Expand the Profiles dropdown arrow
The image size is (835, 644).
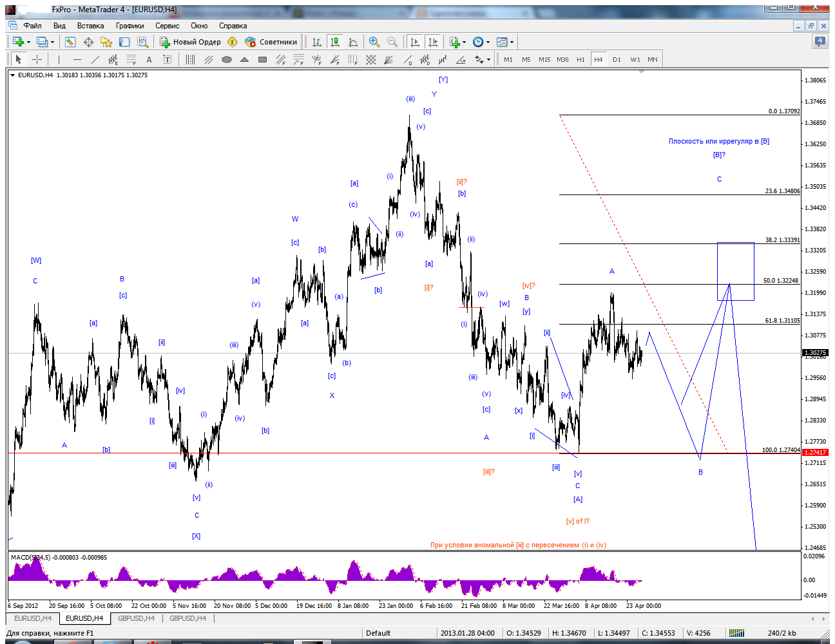[x=52, y=43]
